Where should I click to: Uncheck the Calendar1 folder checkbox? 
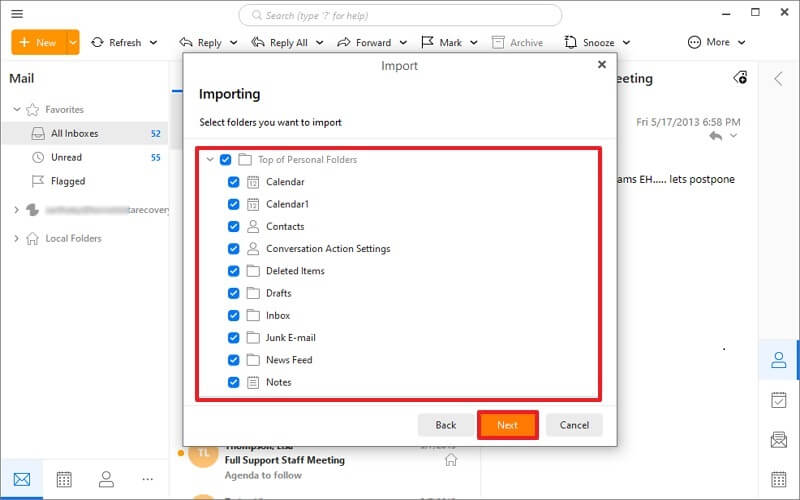pyautogui.click(x=233, y=204)
